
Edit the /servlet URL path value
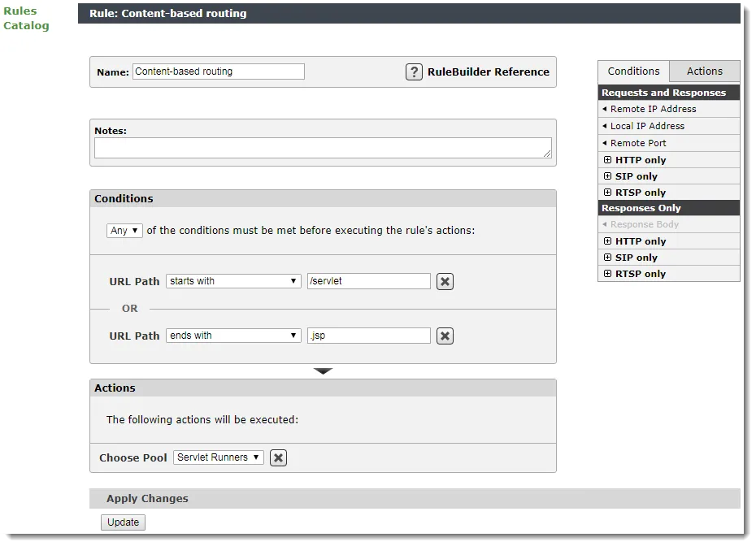click(369, 281)
